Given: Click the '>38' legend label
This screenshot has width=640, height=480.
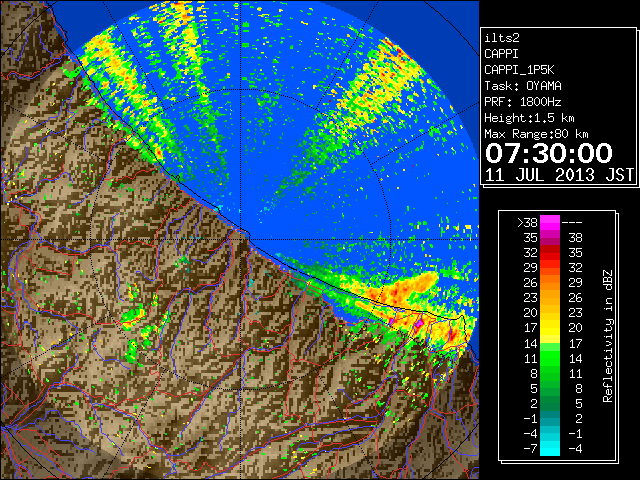Looking at the screenshot, I should [x=527, y=222].
